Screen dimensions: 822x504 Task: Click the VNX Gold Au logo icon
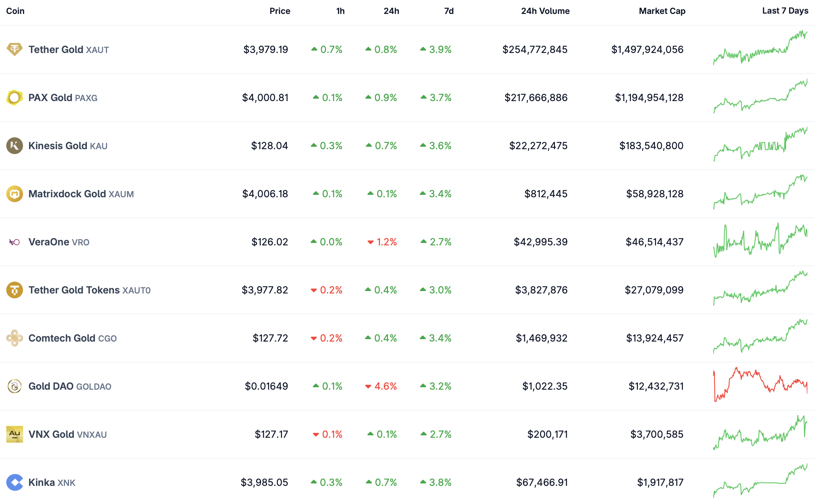tap(14, 434)
